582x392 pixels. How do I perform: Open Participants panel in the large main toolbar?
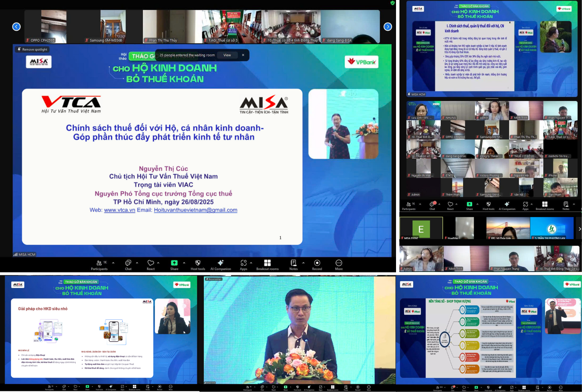point(99,265)
